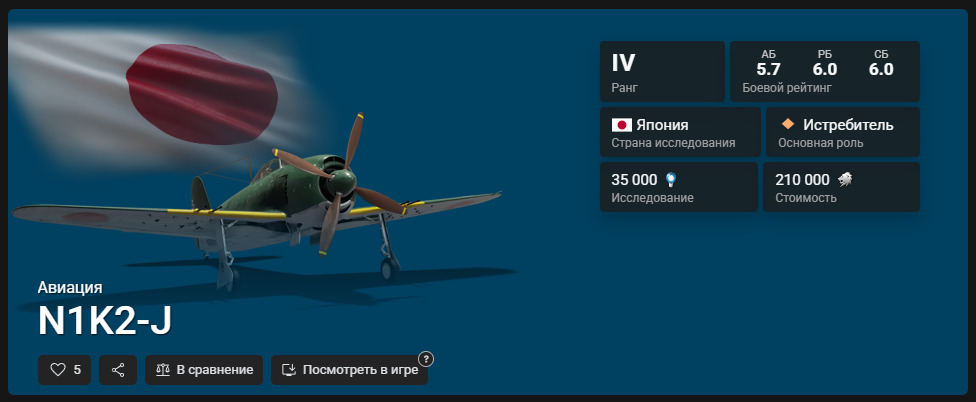The width and height of the screenshot is (976, 402).
Task: Select the СБ 6.0 battle rating
Action: 881,63
